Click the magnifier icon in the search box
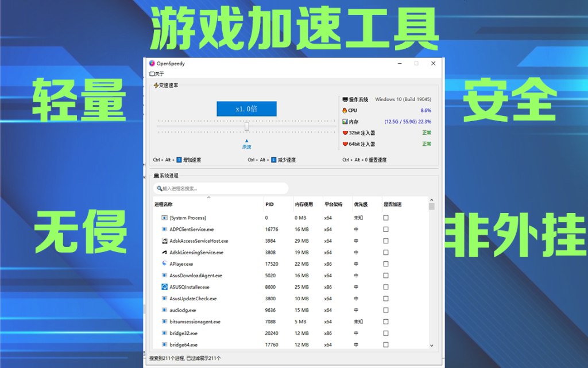588x368 pixels. 158,188
